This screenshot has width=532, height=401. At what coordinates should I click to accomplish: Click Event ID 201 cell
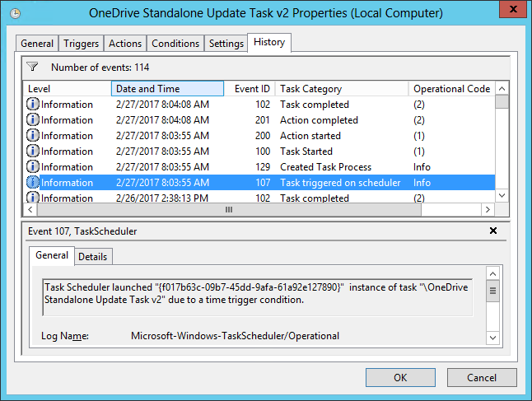[x=263, y=120]
